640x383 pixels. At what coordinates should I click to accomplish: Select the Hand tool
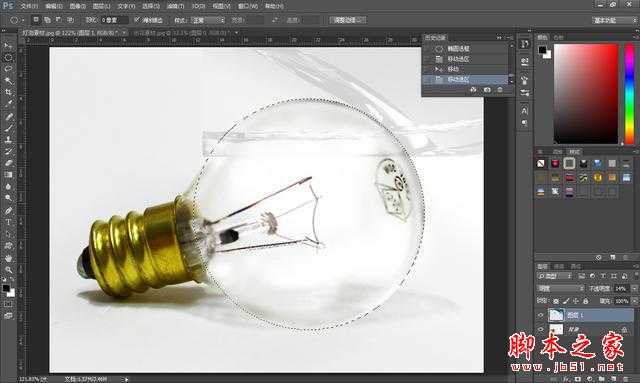8,258
